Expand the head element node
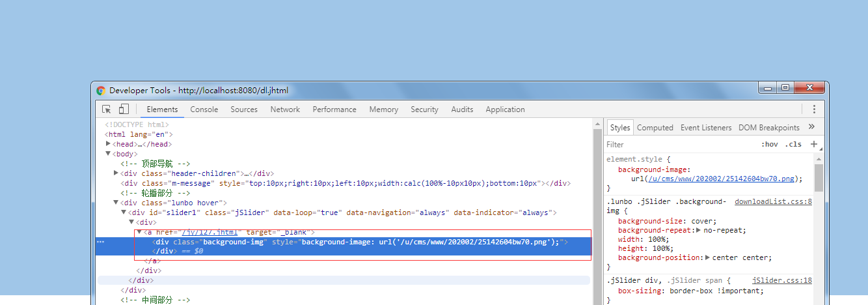The width and height of the screenshot is (868, 305). (108, 144)
